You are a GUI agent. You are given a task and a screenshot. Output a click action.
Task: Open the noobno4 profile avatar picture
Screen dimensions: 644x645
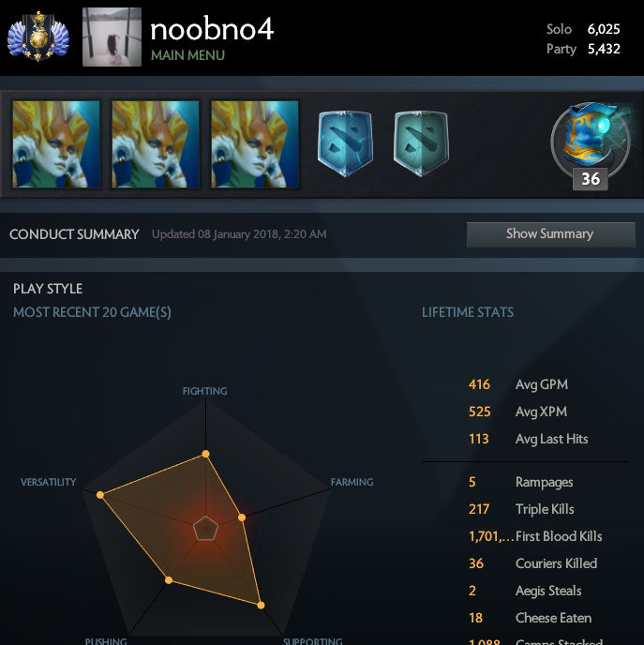(112, 37)
